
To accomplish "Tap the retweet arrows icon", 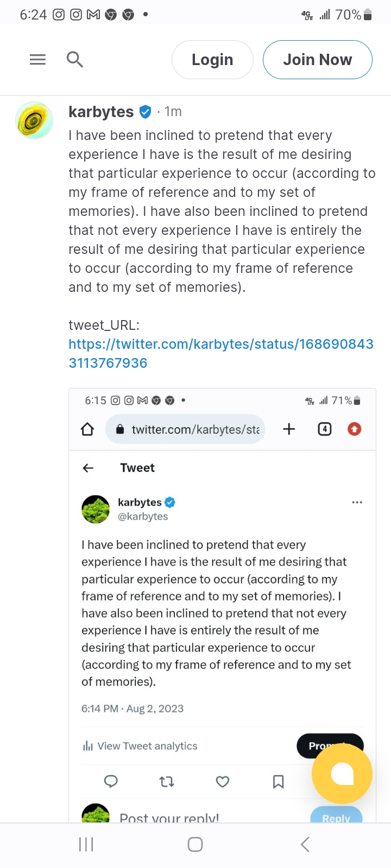I will (167, 781).
